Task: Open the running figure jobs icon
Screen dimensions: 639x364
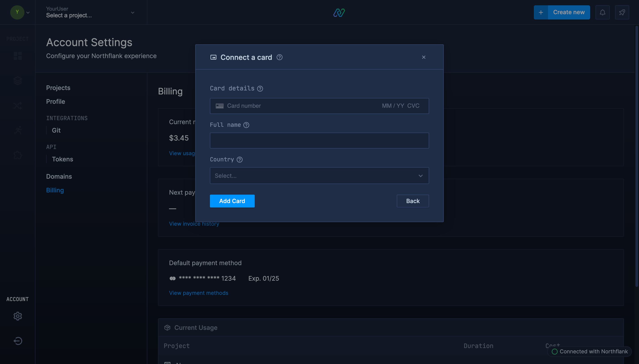Action: (x=18, y=130)
